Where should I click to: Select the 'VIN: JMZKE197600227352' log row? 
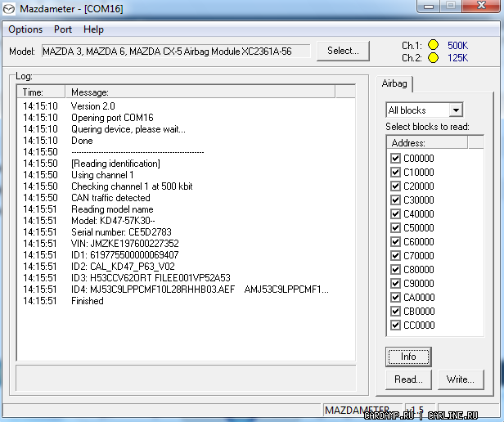click(186, 244)
